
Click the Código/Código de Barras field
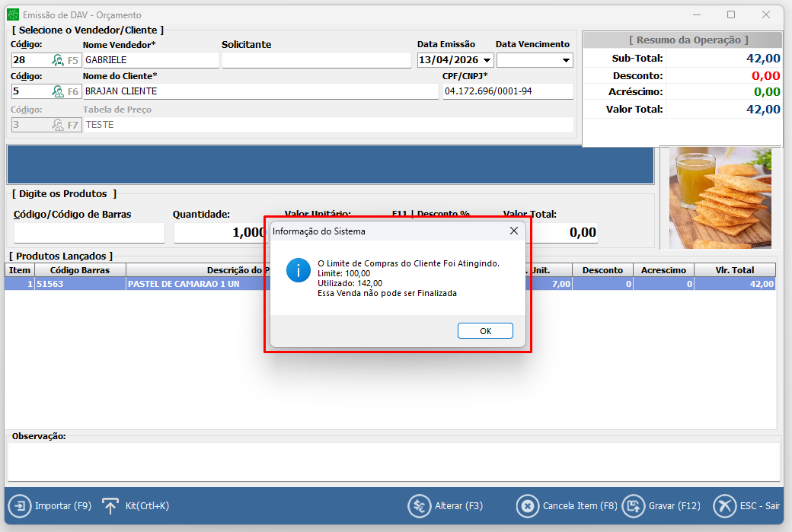click(x=89, y=233)
